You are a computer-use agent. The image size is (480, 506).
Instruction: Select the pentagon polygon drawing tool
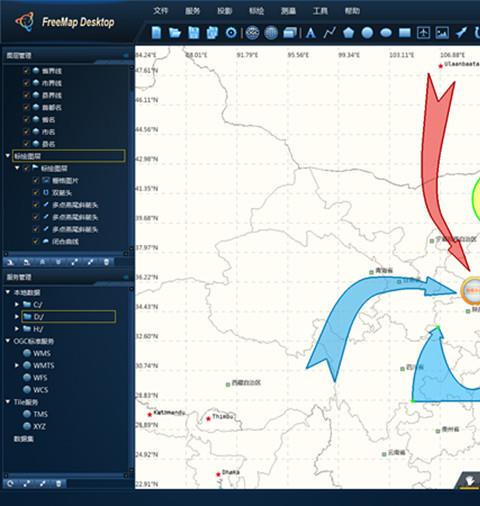pyautogui.click(x=349, y=33)
